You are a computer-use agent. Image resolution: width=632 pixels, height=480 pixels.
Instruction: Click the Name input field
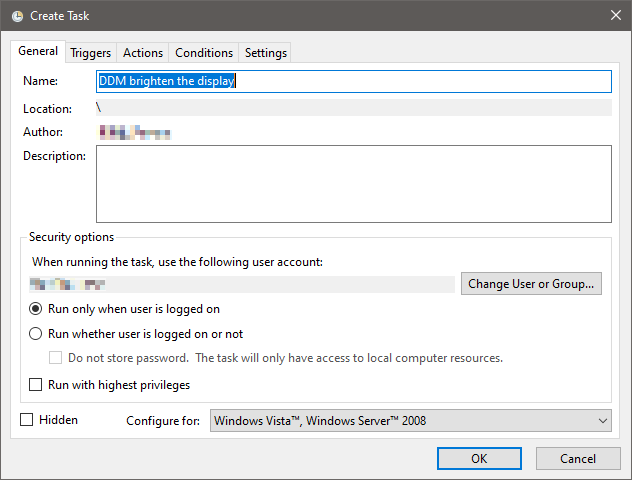pyautogui.click(x=353, y=81)
